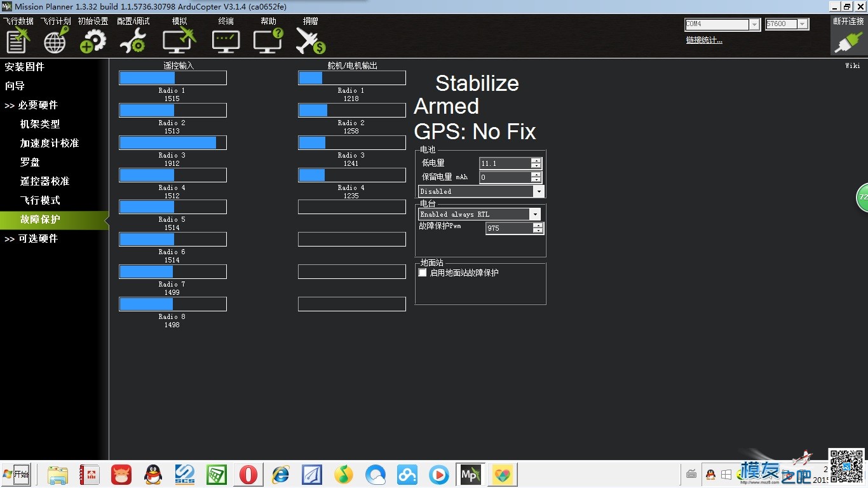The image size is (868, 488).
Task: Open the heart-shaped taskbar icon
Action: [503, 475]
